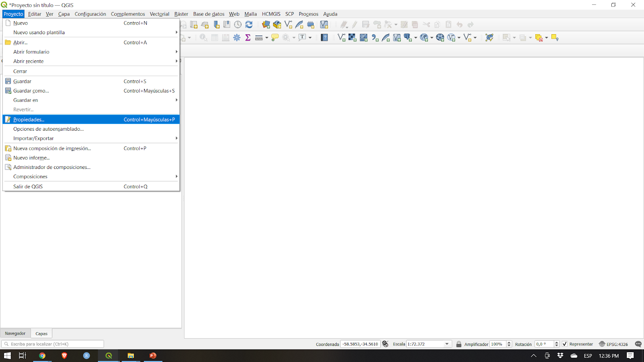The image size is (644, 362).
Task: Click the messages log speech bubble icon
Action: pos(638,344)
